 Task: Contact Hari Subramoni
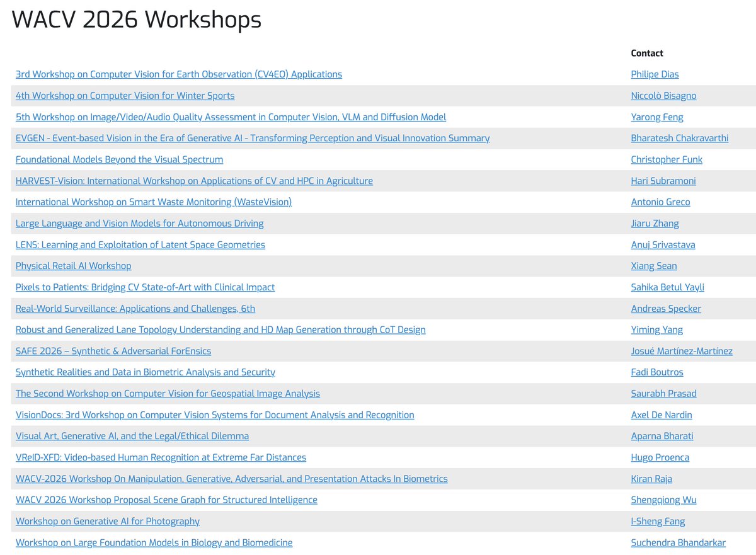[x=663, y=181]
